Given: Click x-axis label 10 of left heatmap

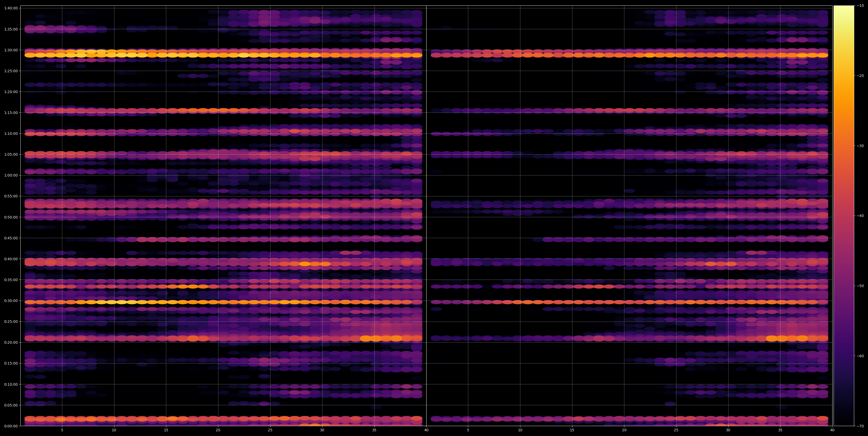Looking at the screenshot, I should click(x=114, y=430).
